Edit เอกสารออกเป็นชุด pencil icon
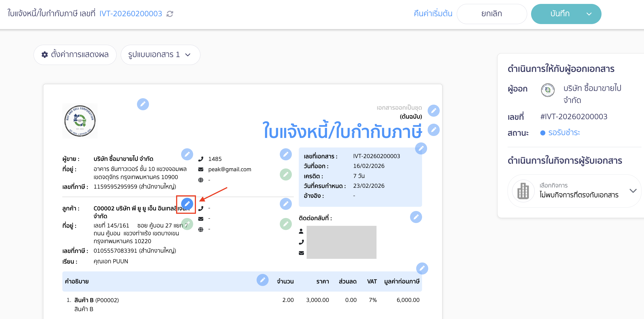The image size is (644, 319). [434, 111]
